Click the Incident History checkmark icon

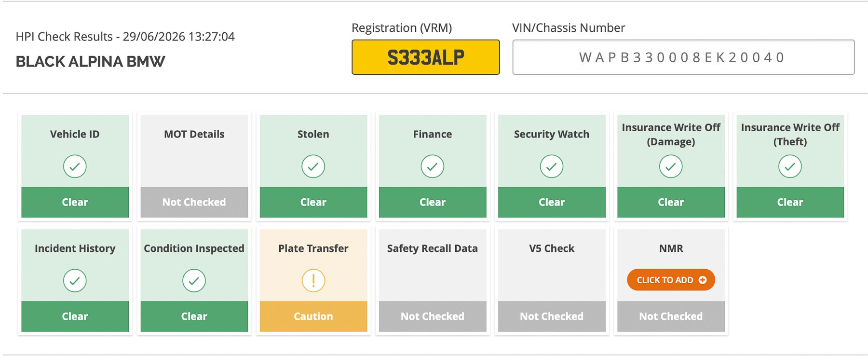[x=75, y=281]
